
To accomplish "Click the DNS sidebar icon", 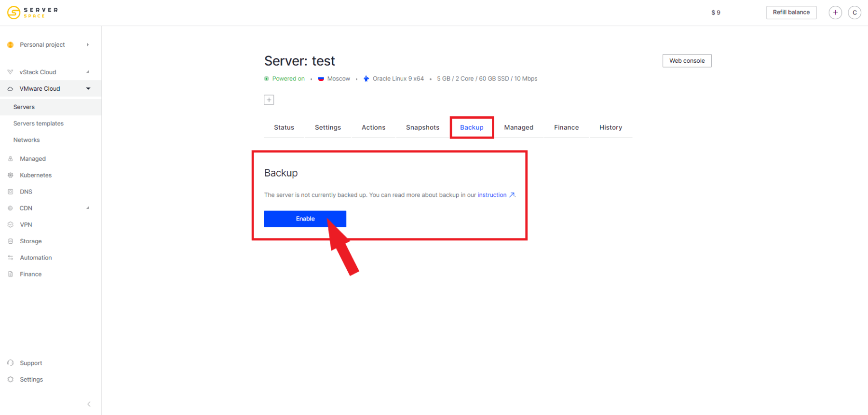I will 10,192.
